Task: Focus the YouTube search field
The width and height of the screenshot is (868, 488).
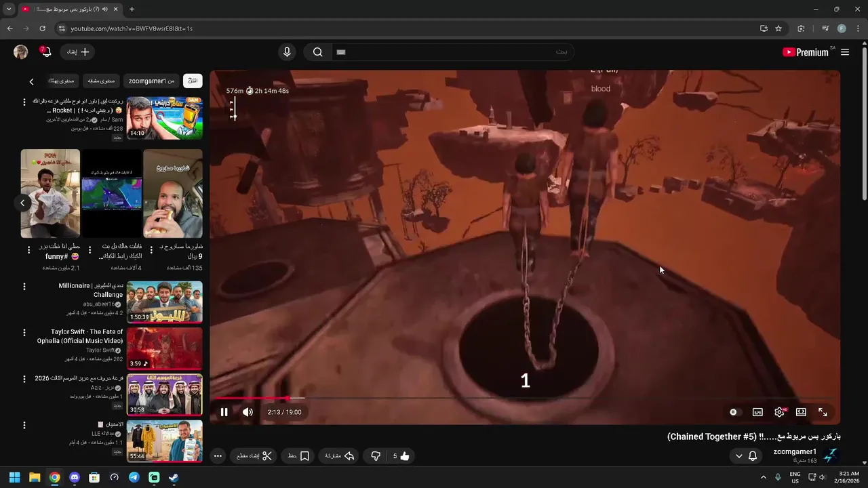Action: 452,52
